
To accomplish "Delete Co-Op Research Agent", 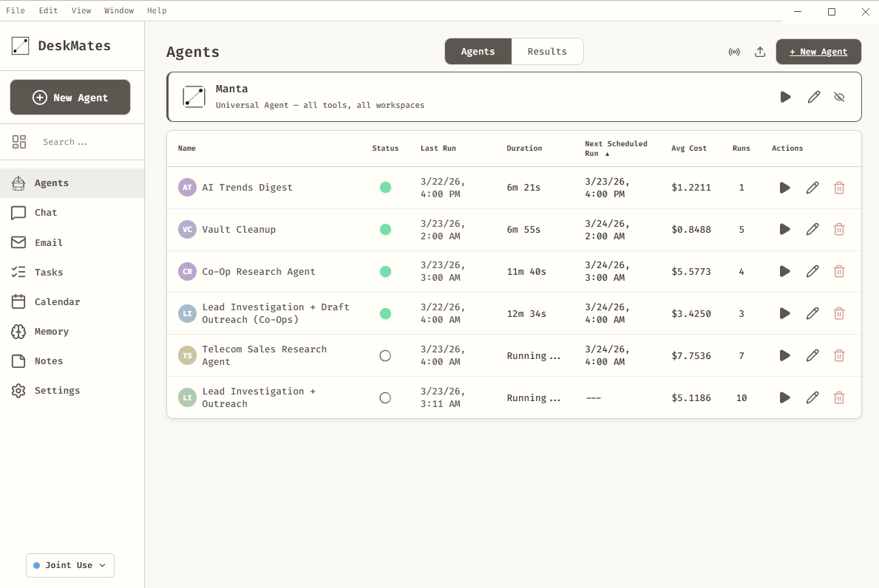I will 839,271.
